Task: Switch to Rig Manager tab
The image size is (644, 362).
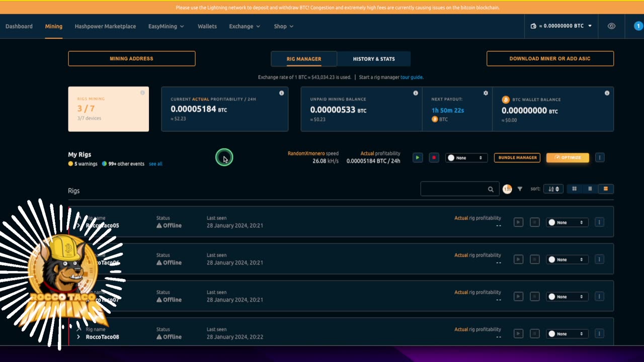Action: pos(304,59)
